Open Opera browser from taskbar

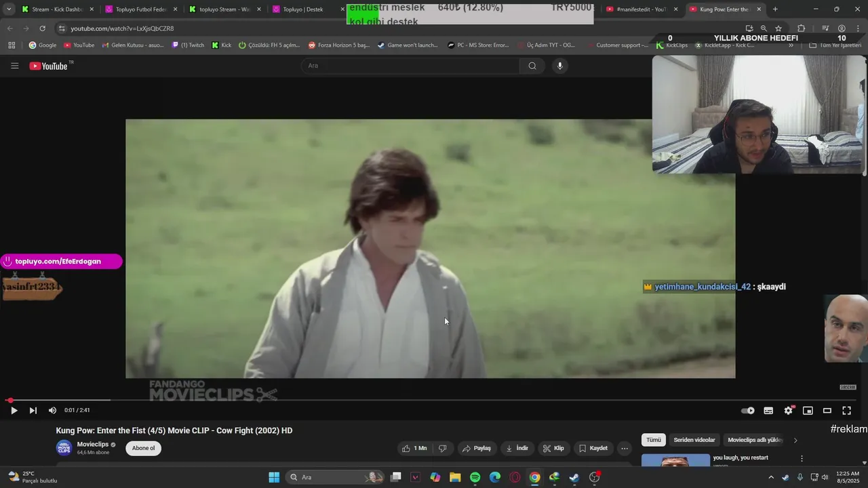[515, 477]
